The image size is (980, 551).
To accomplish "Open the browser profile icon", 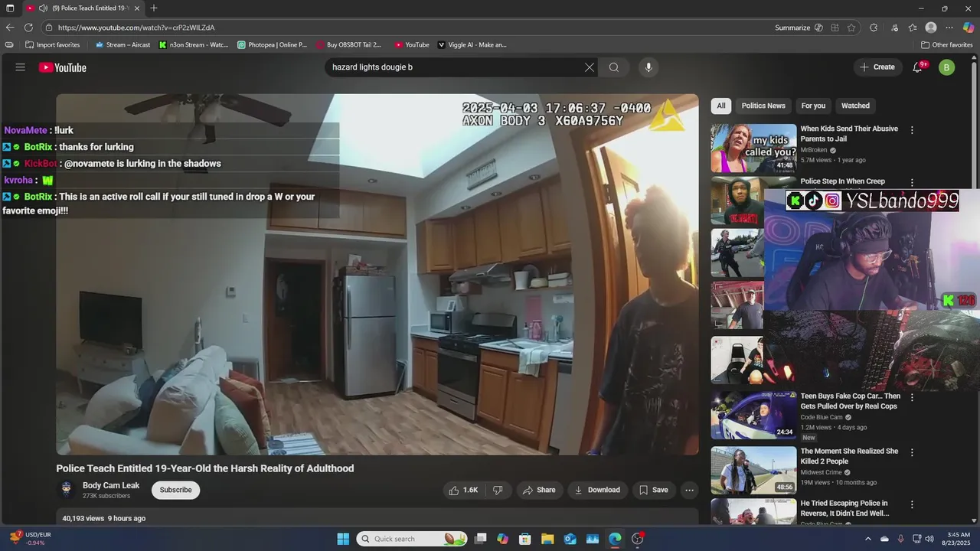I will click(931, 28).
